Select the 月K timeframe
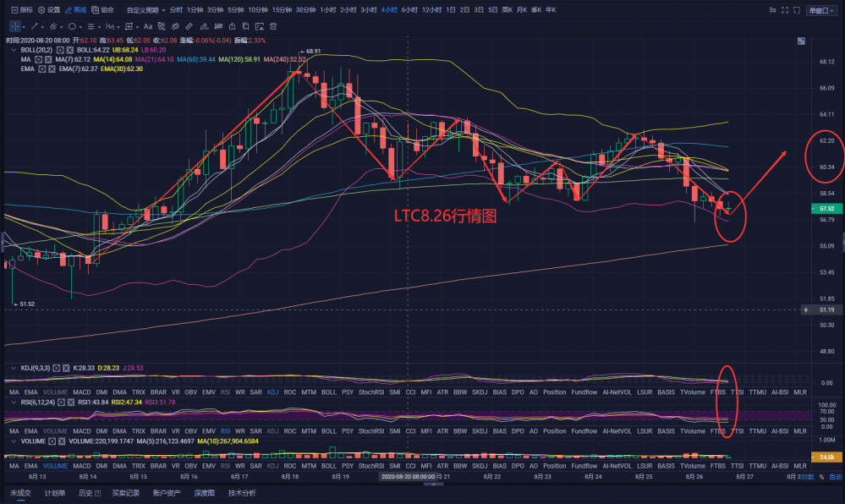Screen dimensions: 845x504 coord(522,10)
